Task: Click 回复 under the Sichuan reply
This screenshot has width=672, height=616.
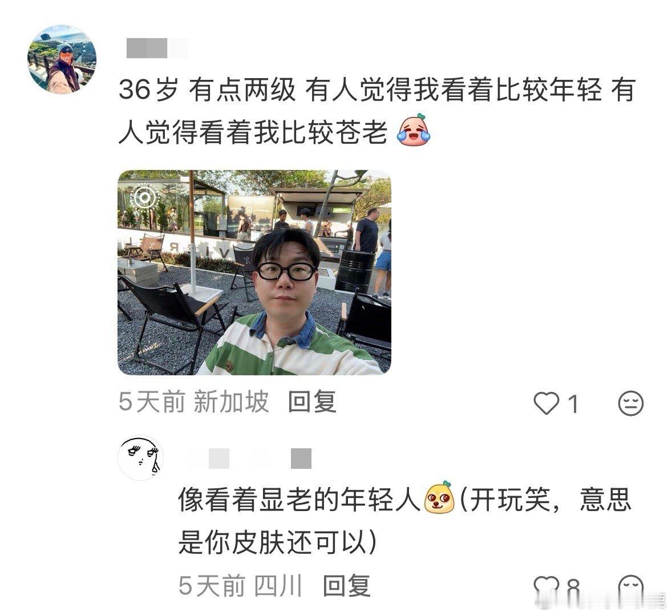Action: [346, 585]
